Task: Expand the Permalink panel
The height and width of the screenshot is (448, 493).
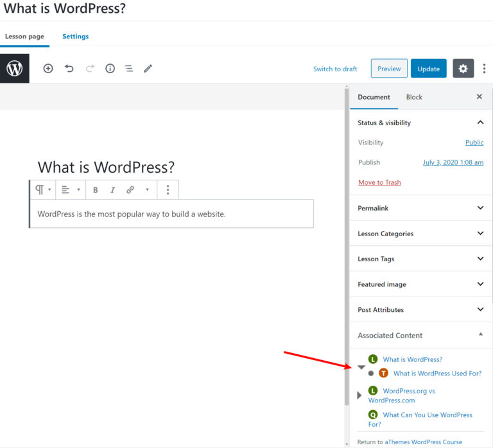Action: [x=420, y=208]
